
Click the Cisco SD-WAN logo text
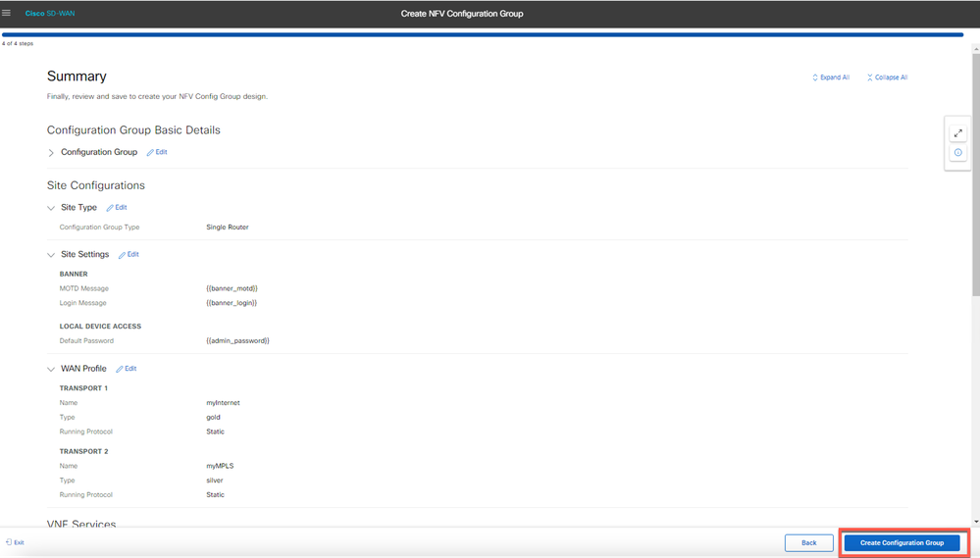pyautogui.click(x=50, y=13)
